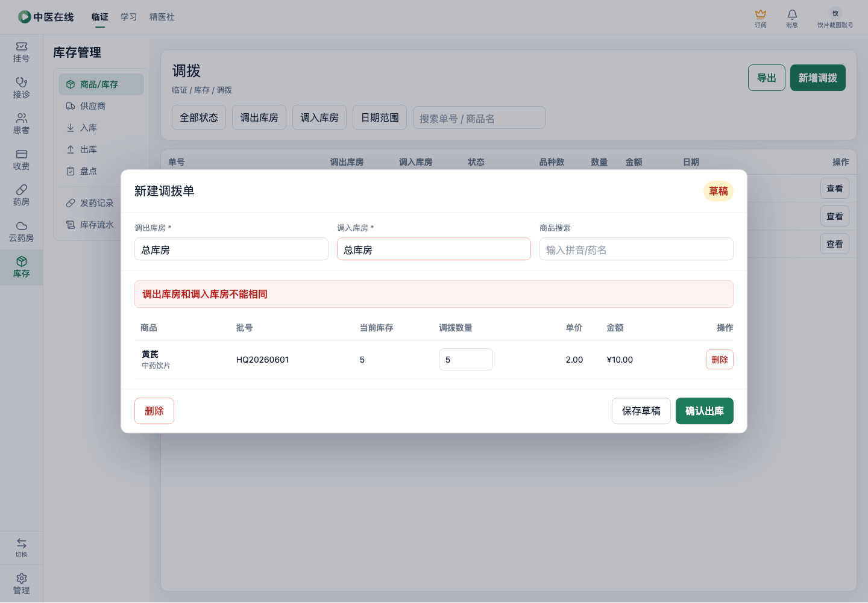Open 药房 pill sidebar item
868x603 pixels.
[21, 196]
